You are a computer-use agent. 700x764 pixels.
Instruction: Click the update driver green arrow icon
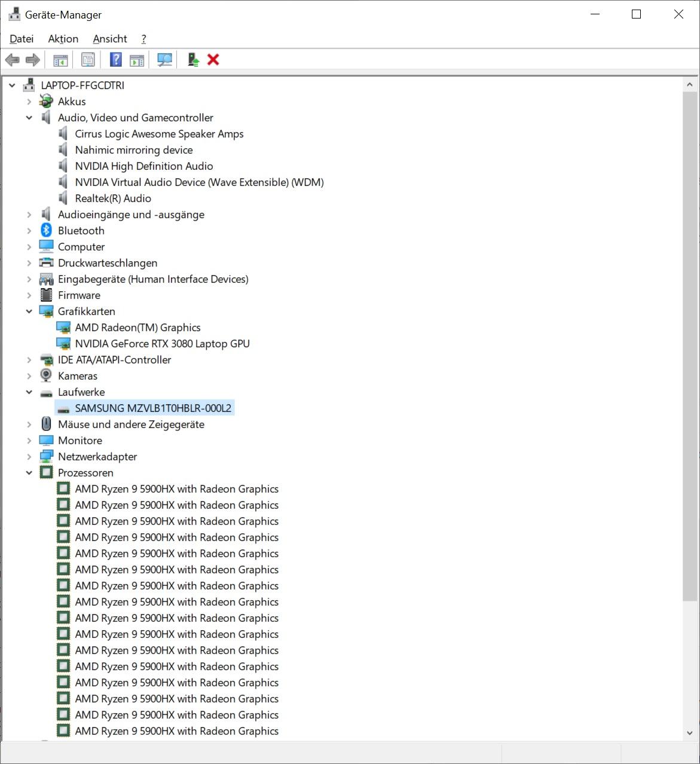click(x=193, y=60)
